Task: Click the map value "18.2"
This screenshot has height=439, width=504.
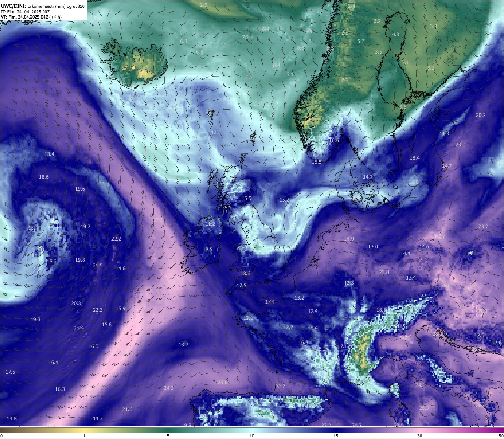Action: point(52,261)
